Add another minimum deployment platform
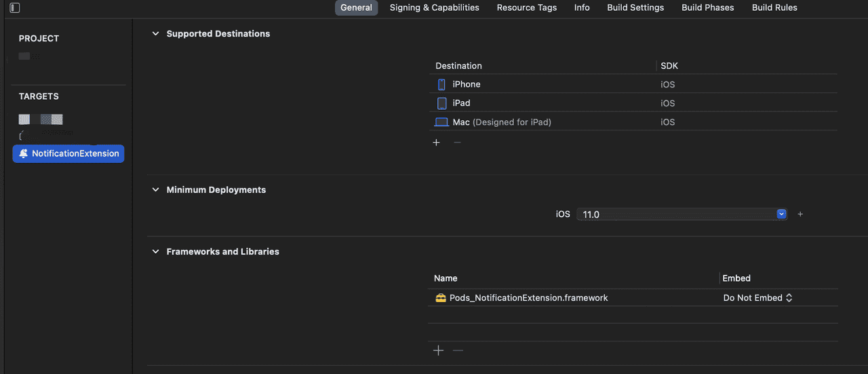The height and width of the screenshot is (374, 868). pos(800,214)
